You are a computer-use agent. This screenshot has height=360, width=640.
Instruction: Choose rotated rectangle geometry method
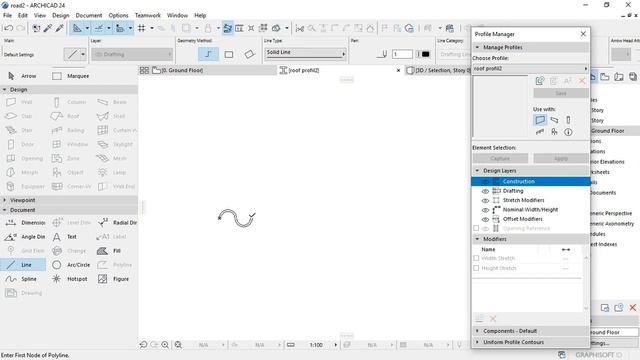click(x=249, y=54)
